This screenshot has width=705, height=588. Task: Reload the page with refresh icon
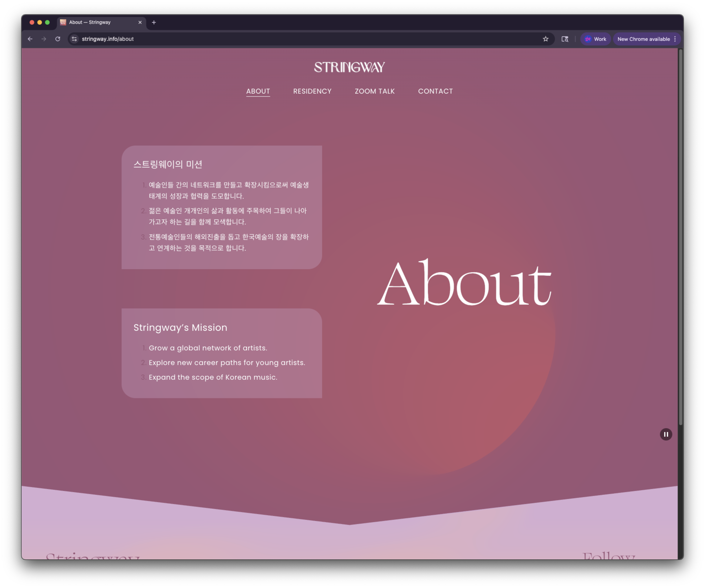pos(58,39)
